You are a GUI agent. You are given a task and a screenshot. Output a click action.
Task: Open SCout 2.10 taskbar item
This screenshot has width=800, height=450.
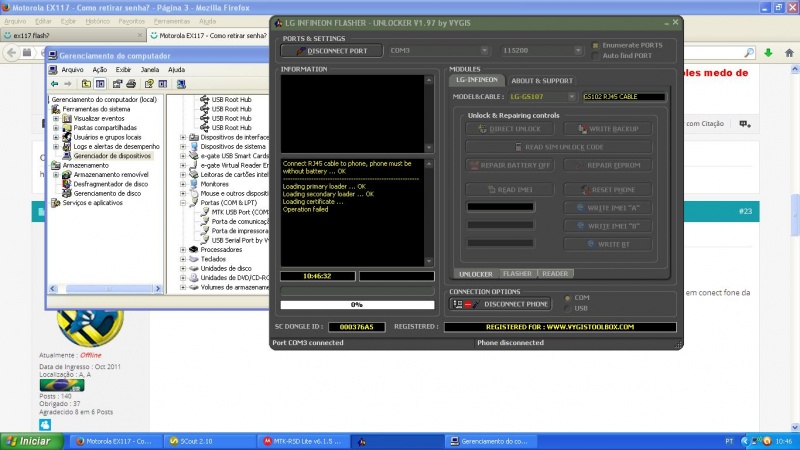click(208, 441)
